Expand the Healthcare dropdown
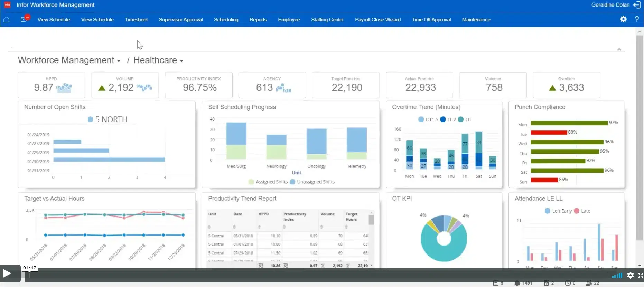Screen dimensions: 644x288 click(181, 61)
